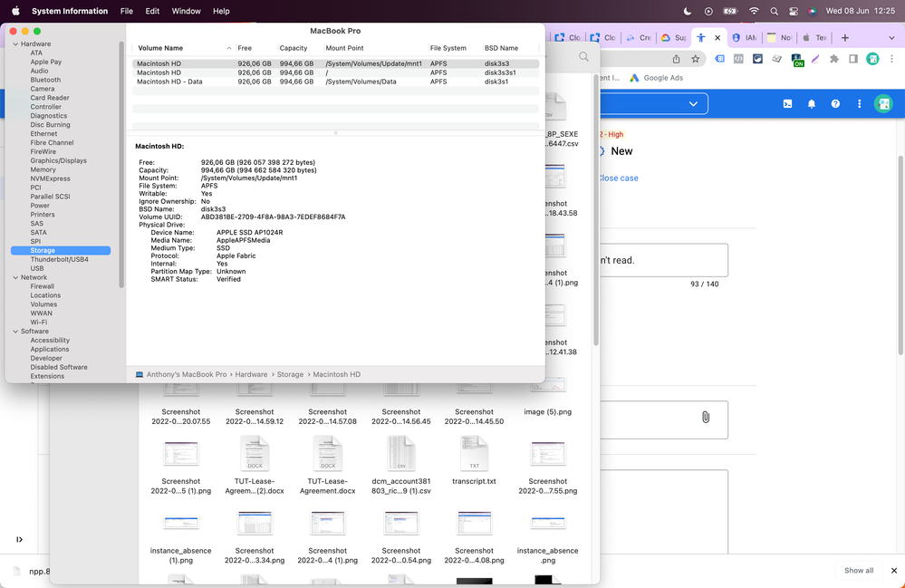Viewport: 905px width, 588px height.
Task: Click the battery status icon
Action: coord(730,11)
